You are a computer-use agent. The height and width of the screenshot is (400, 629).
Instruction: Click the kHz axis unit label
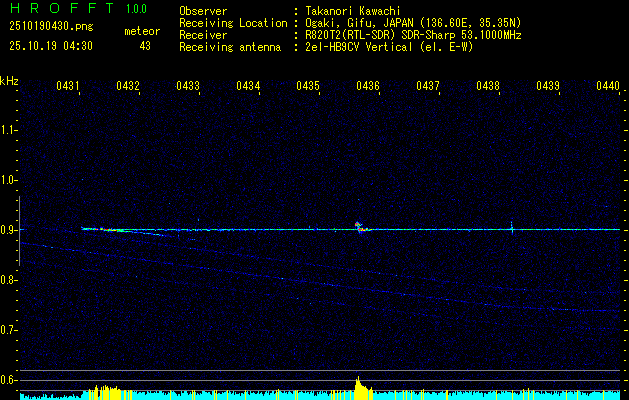point(9,81)
